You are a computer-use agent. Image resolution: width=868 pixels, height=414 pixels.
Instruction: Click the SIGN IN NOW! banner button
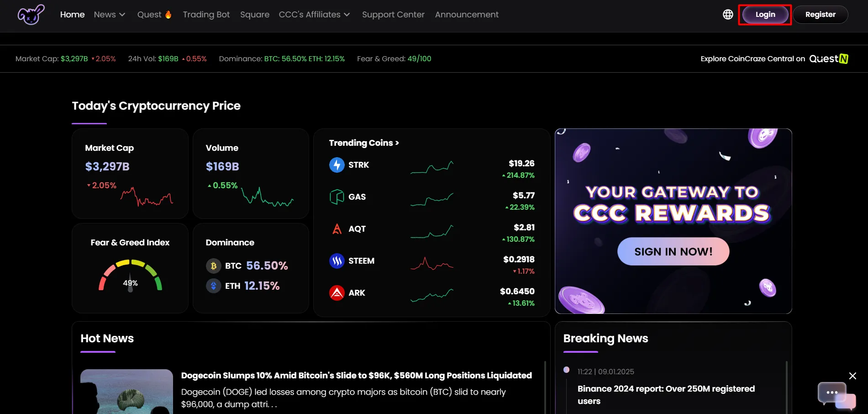tap(673, 251)
